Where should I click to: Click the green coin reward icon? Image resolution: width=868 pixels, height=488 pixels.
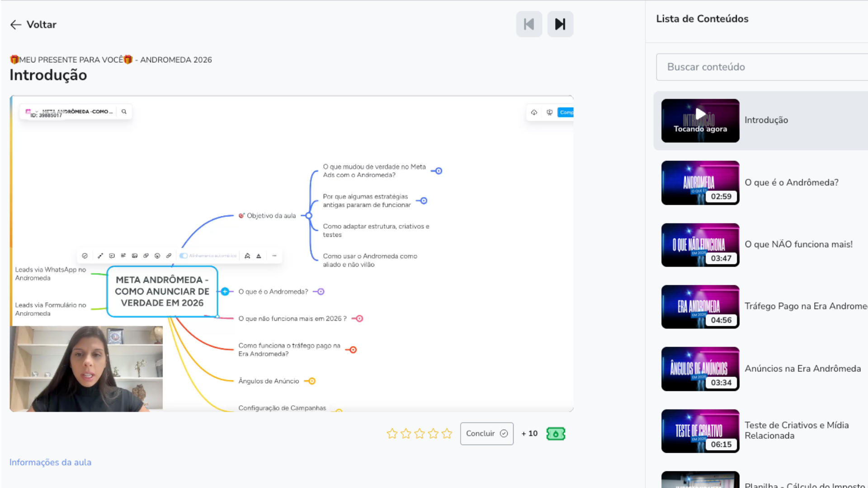click(556, 434)
